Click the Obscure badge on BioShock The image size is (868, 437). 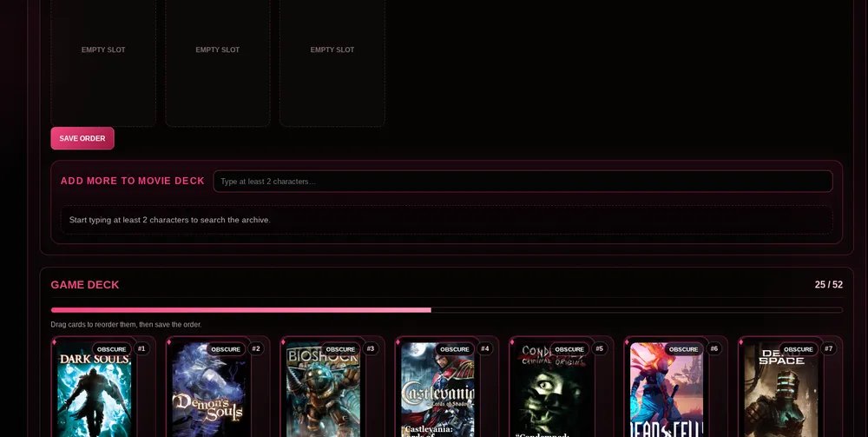[340, 349]
